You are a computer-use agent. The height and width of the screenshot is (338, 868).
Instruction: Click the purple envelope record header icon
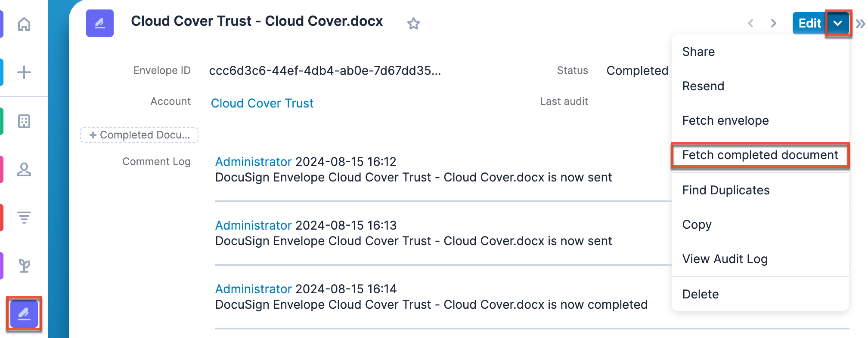tap(100, 23)
